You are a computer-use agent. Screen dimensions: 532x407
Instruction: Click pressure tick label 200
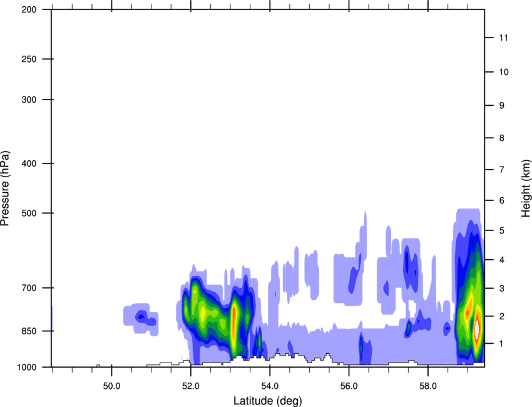(29, 9)
